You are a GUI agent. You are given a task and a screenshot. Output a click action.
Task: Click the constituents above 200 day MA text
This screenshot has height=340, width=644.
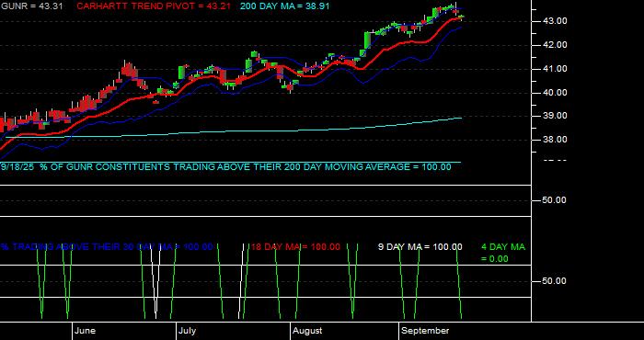point(225,167)
